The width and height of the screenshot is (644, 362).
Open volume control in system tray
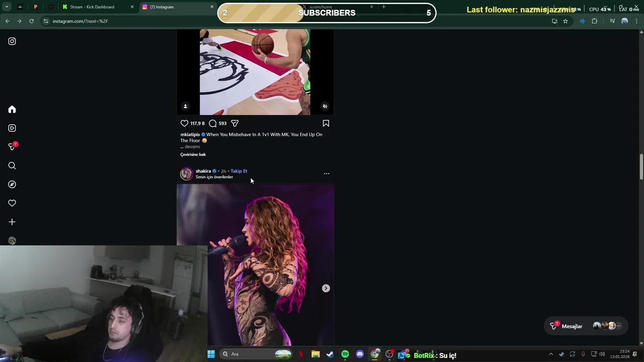602,354
